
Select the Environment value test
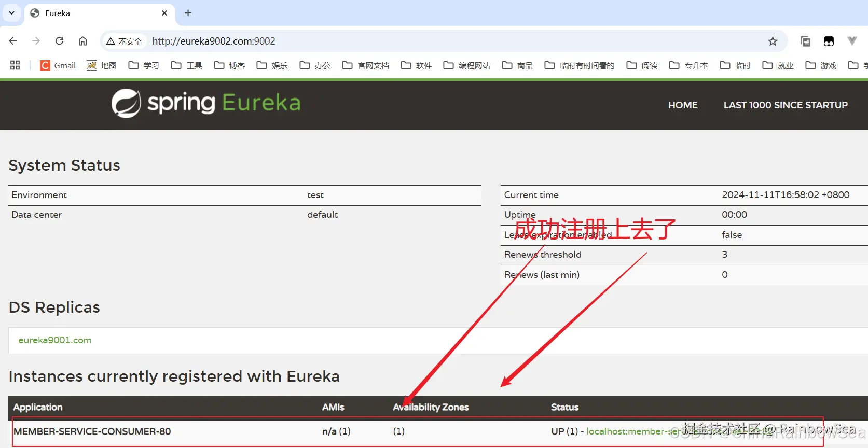pyautogui.click(x=315, y=195)
